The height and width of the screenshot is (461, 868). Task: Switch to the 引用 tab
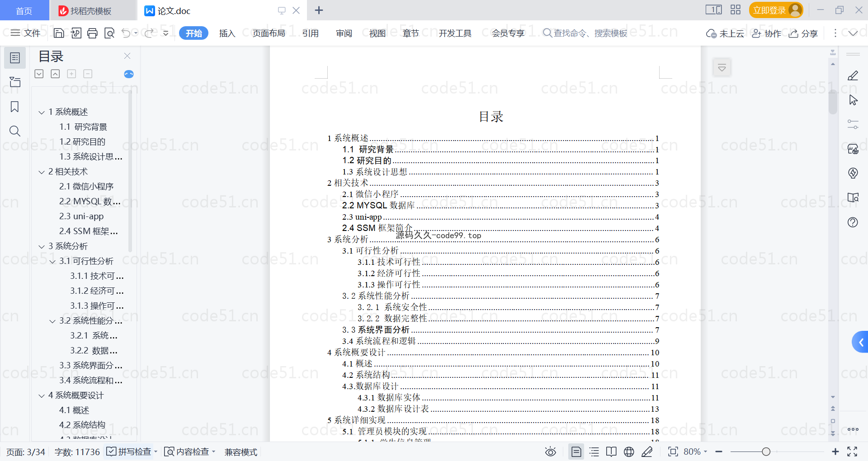coord(311,33)
